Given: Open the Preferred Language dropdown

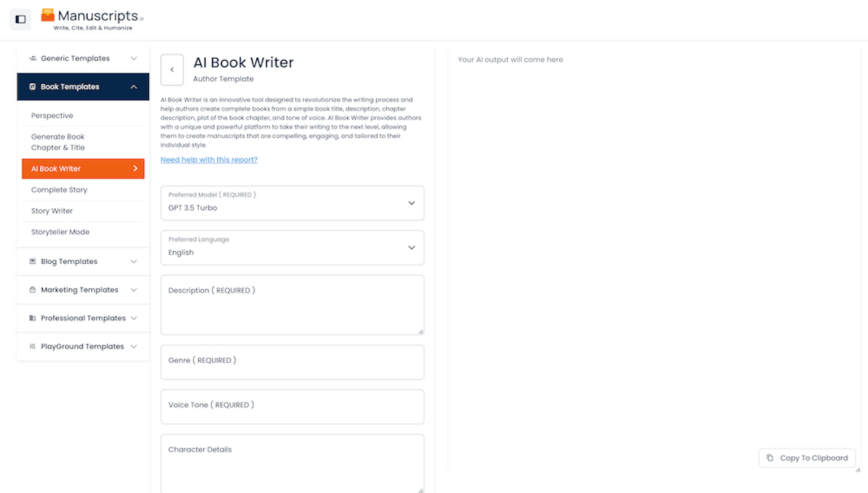Looking at the screenshot, I should click(x=292, y=248).
